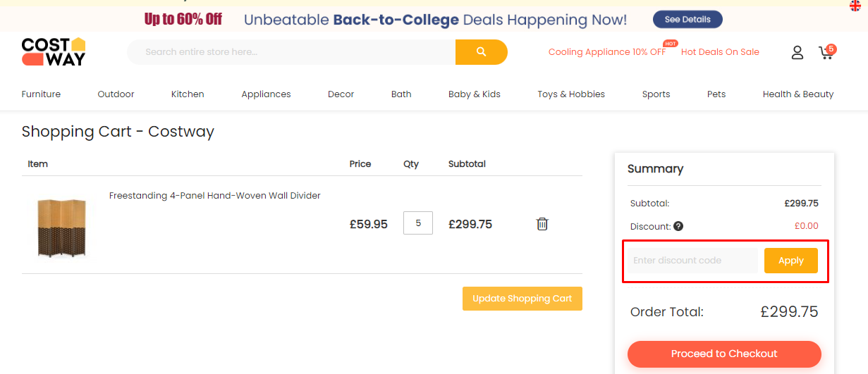868x374 pixels.
Task: Click the Costway logo
Action: [x=54, y=51]
